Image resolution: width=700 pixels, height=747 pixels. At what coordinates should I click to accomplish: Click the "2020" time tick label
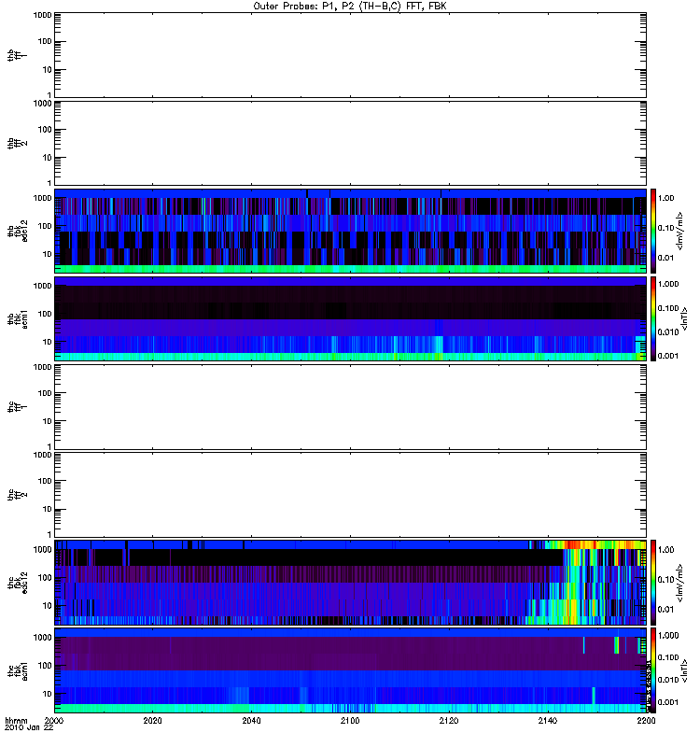pos(152,721)
